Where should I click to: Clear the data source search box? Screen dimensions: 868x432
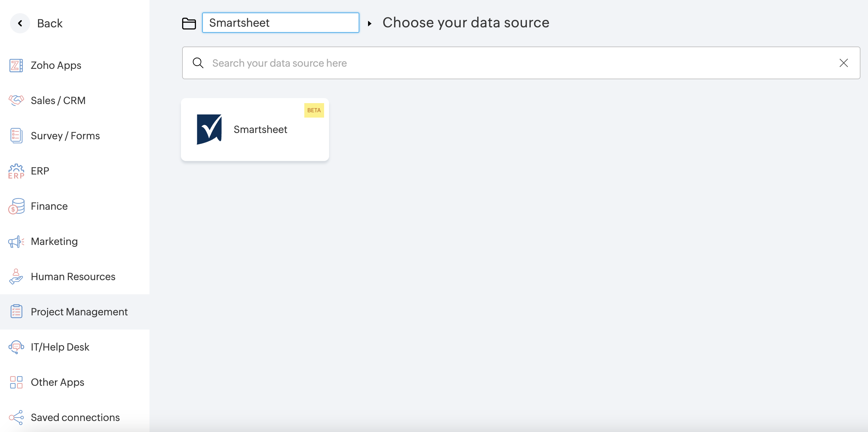tap(844, 63)
